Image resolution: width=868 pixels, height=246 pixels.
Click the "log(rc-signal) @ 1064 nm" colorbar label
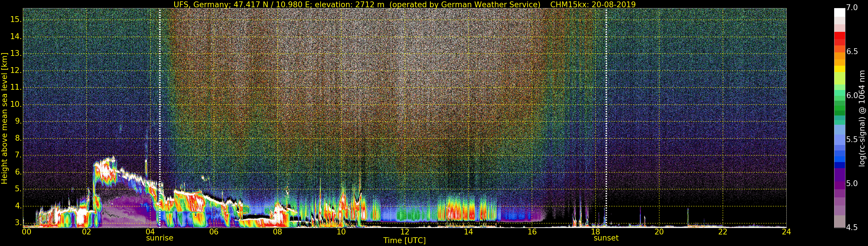click(862, 118)
